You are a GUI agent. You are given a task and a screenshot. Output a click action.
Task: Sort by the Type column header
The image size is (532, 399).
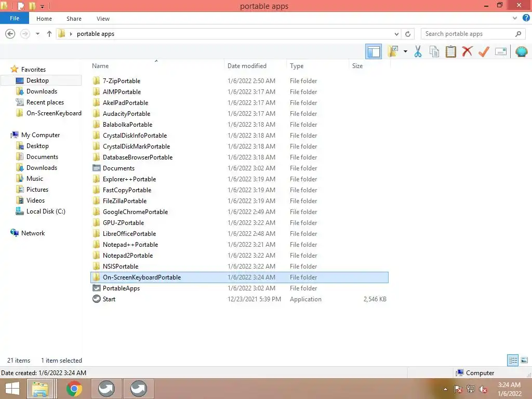tap(297, 66)
